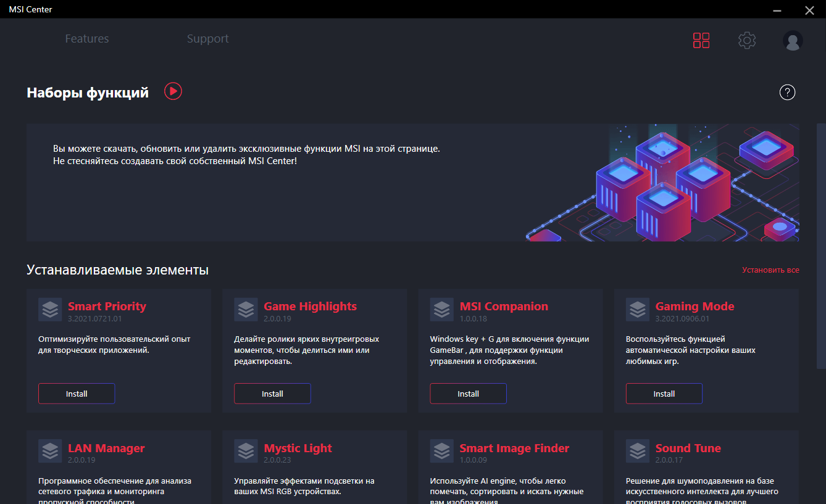
Task: Click Smart Image Finder version 1.0.0.09
Action: pyautogui.click(x=473, y=461)
